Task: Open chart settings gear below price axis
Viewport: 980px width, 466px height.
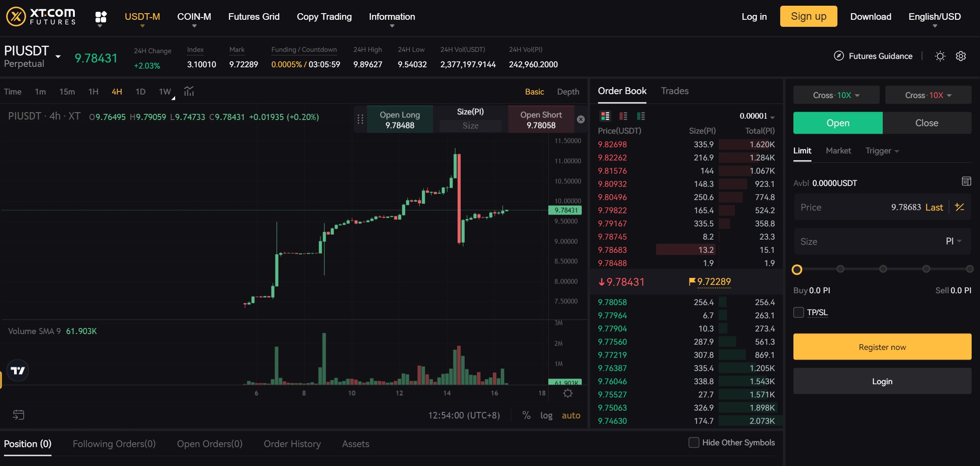Action: click(x=568, y=393)
